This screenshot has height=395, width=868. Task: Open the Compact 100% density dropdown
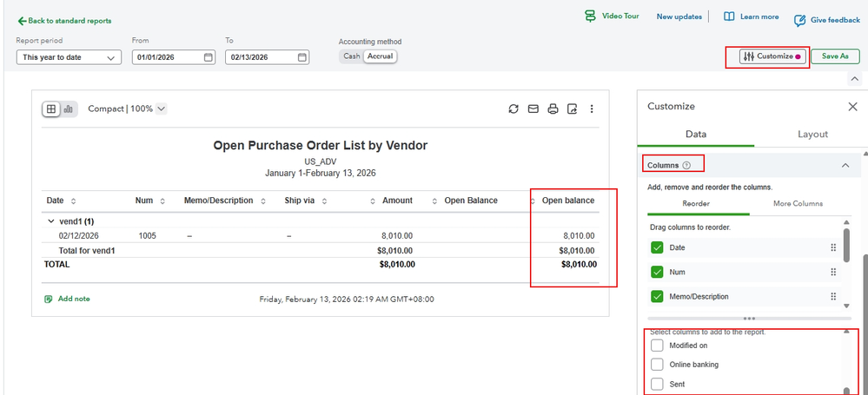tap(127, 109)
